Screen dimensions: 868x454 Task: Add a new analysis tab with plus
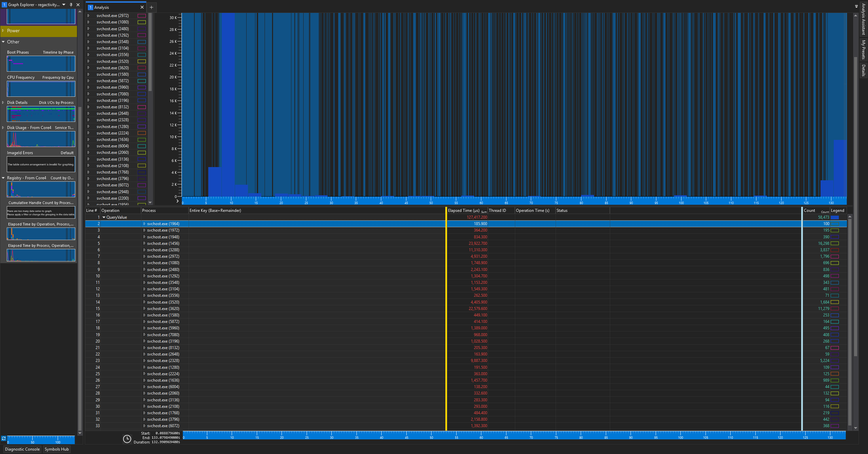pos(152,7)
